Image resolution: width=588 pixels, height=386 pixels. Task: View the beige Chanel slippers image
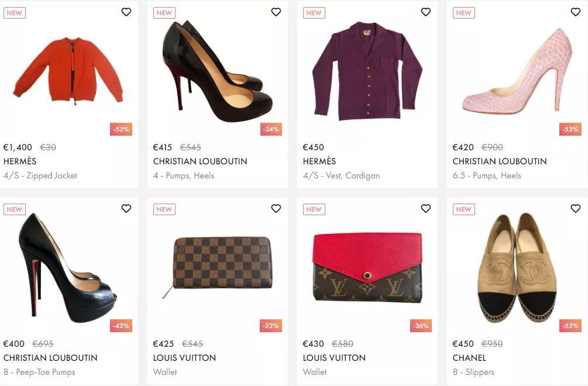tap(517, 267)
